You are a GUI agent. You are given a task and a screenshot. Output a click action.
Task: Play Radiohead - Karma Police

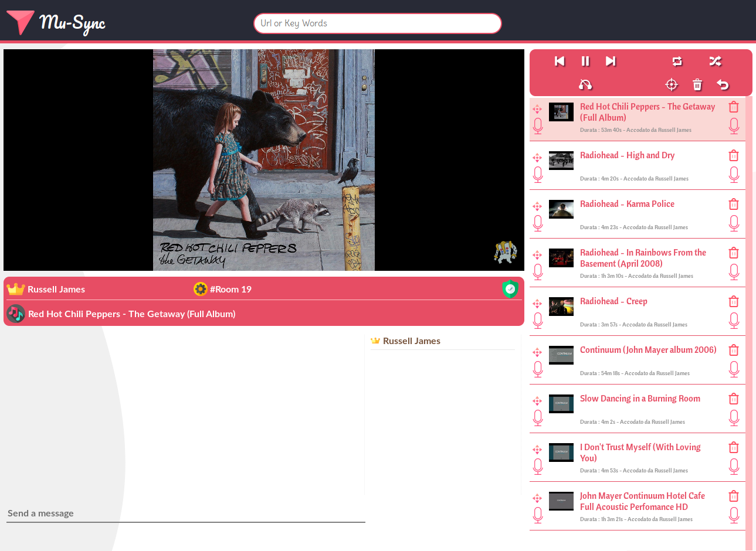[x=627, y=204]
